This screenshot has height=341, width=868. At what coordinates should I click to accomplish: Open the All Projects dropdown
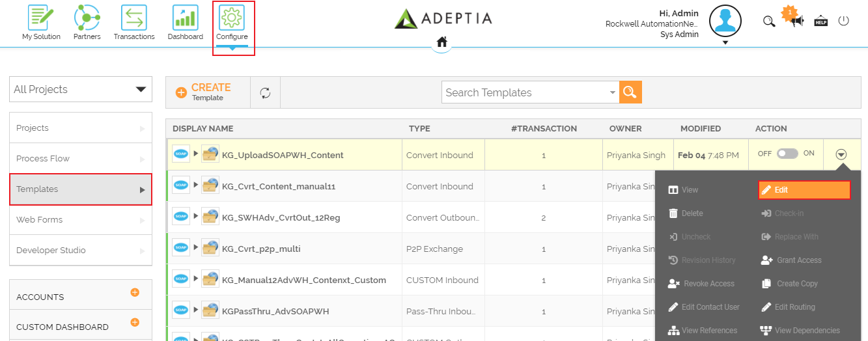pyautogui.click(x=81, y=90)
